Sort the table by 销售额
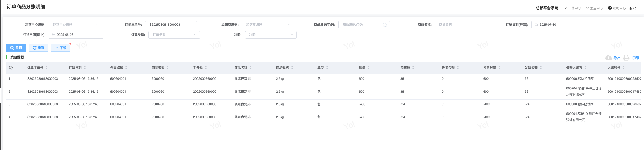This screenshot has height=150, width=644. click(413, 68)
